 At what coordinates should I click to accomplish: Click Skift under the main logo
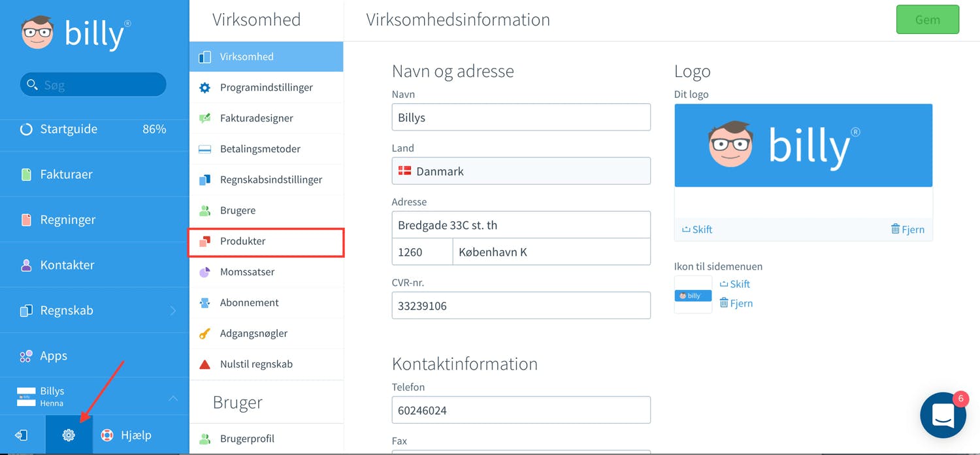click(696, 229)
